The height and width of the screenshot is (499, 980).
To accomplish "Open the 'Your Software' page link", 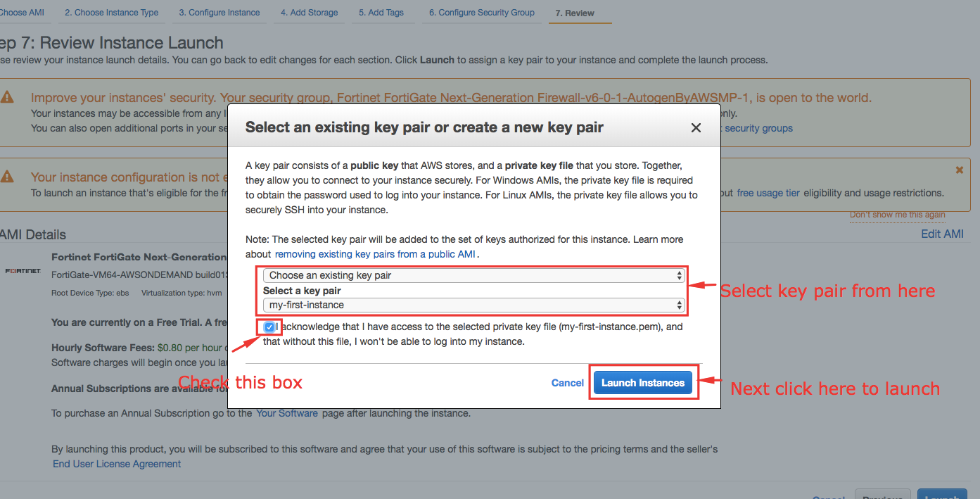I will click(x=287, y=413).
